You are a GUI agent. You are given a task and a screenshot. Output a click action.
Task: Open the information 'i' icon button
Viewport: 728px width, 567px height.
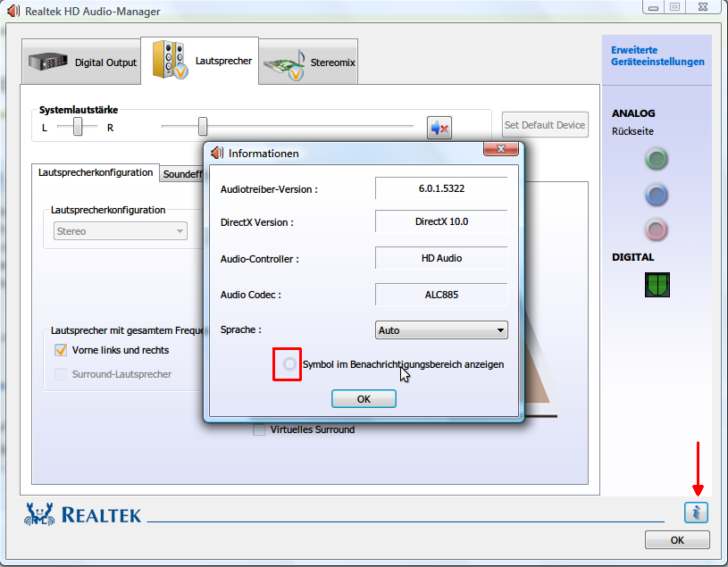pos(696,513)
